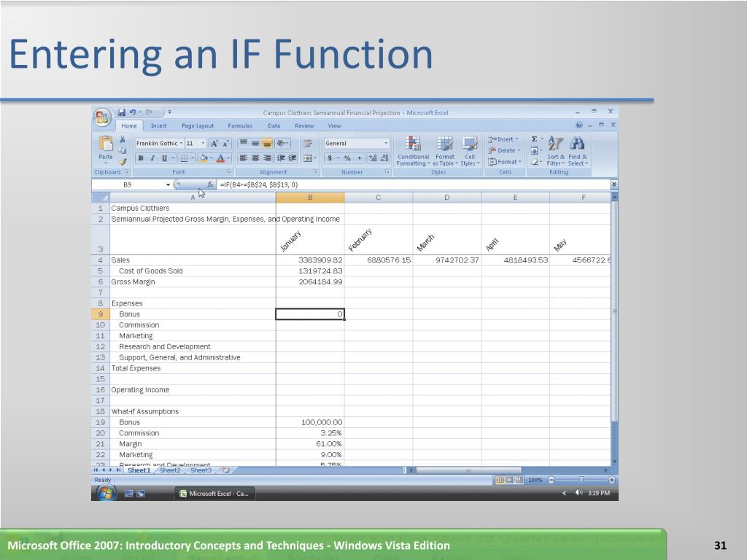
Task: Middle align the cell contents
Action: point(255,144)
